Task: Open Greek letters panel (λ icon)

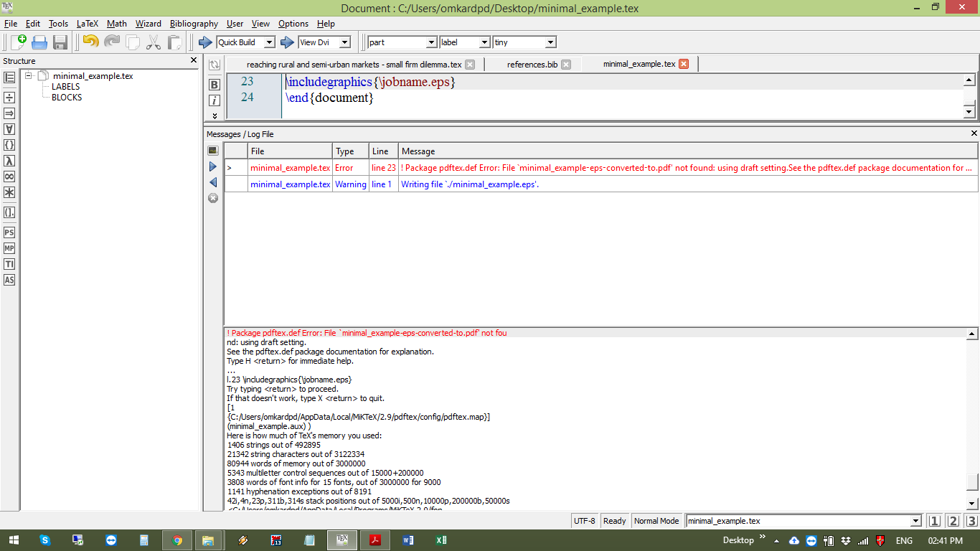Action: click(9, 161)
